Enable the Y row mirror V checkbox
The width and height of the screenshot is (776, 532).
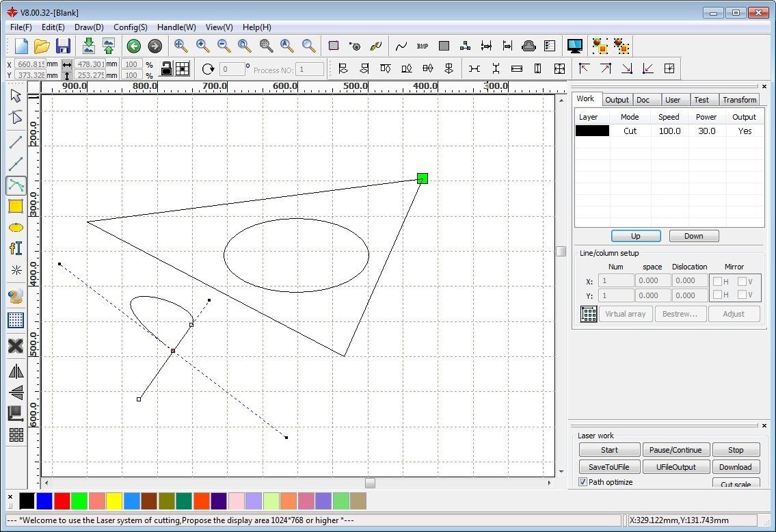coord(742,295)
